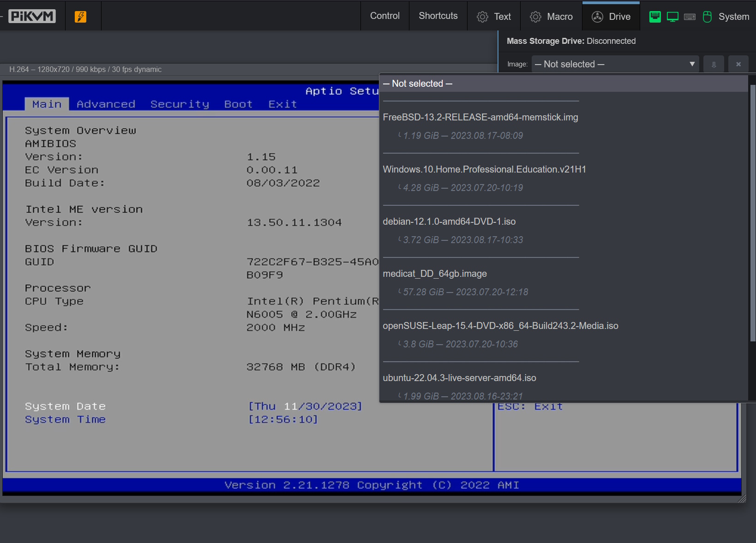
Task: Switch to the BIOS Boot tab
Action: pos(238,104)
